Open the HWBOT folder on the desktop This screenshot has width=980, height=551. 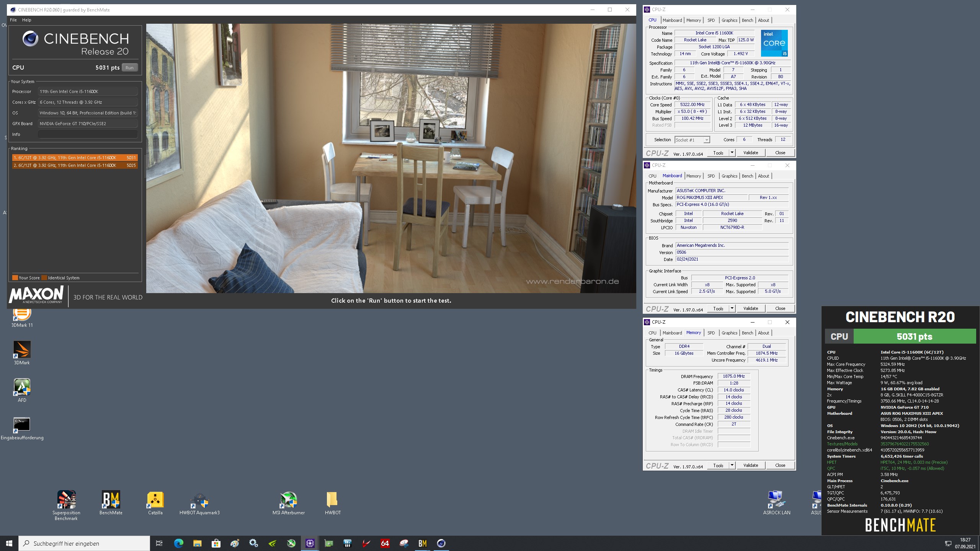333,503
